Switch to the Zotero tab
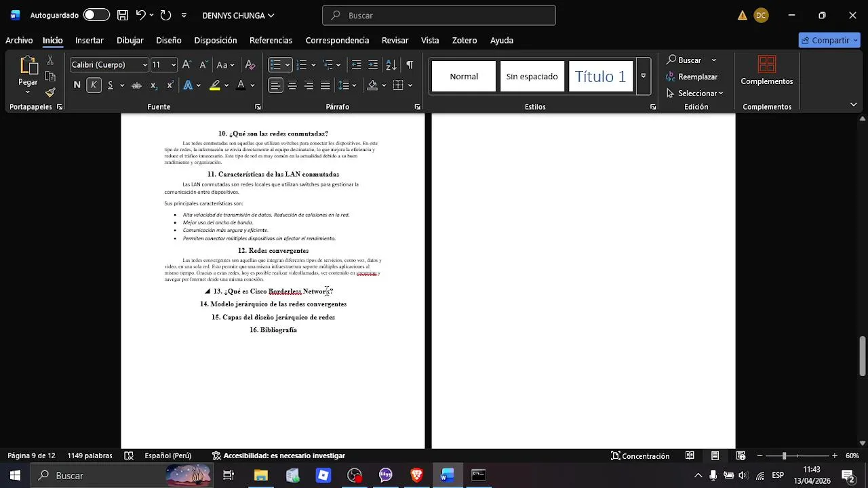 click(465, 40)
